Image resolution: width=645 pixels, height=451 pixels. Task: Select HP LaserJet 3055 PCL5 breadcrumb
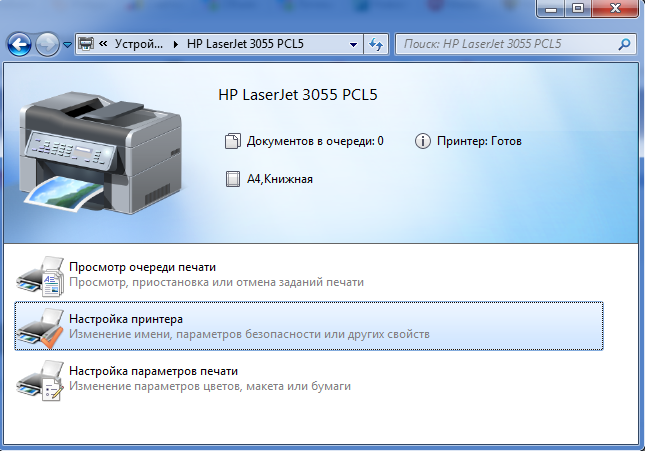coord(245,44)
